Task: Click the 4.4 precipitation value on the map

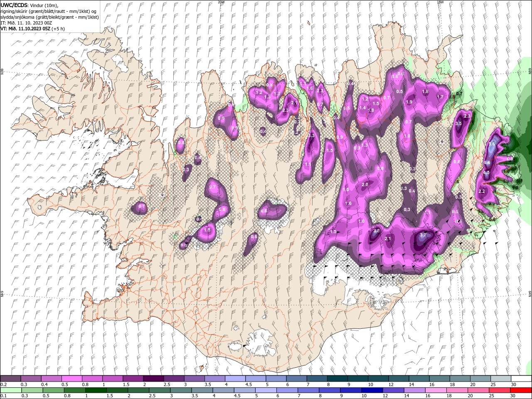Action: click(x=487, y=163)
